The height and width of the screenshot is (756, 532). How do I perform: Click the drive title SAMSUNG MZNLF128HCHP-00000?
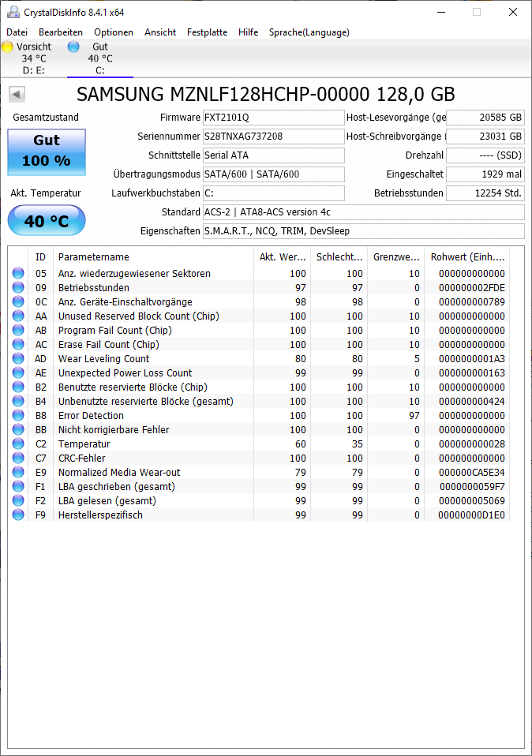click(x=266, y=95)
